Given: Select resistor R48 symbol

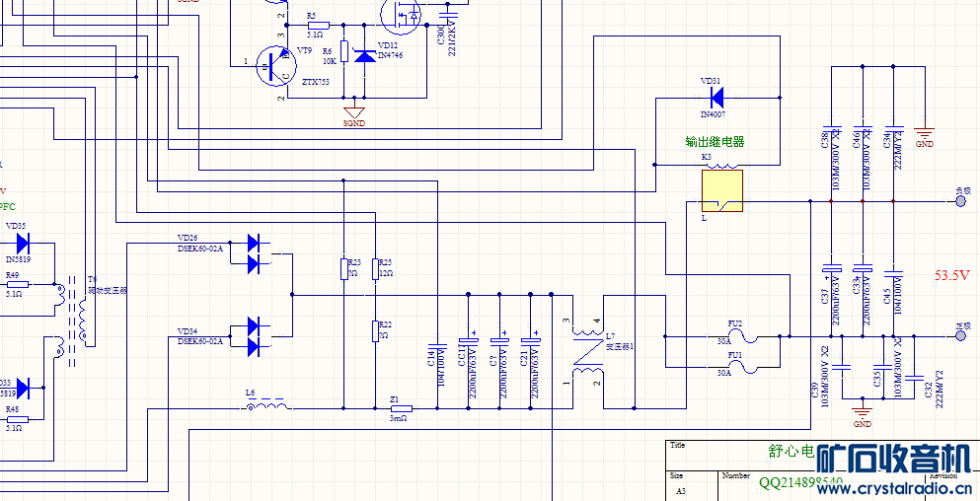Looking at the screenshot, I should pos(17,419).
